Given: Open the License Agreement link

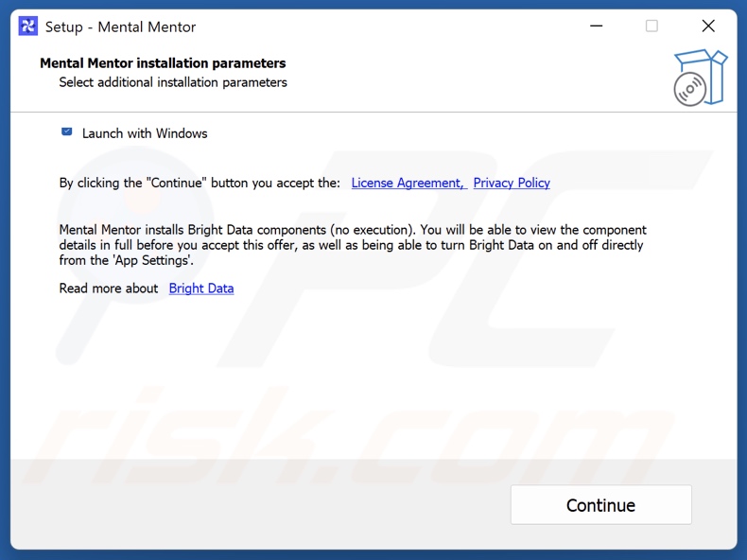Looking at the screenshot, I should click(408, 183).
